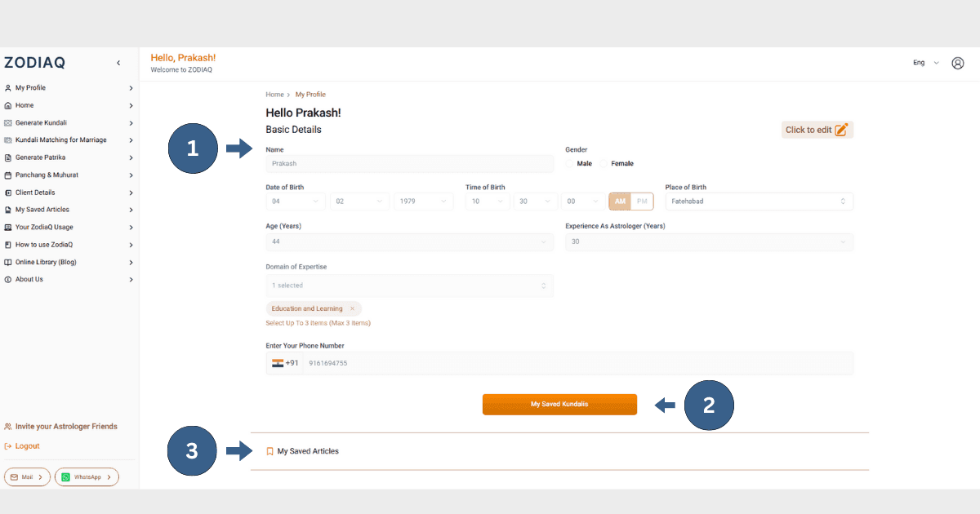Open Kundali Matching for Marriage menu
This screenshot has height=514, width=980.
coord(69,140)
